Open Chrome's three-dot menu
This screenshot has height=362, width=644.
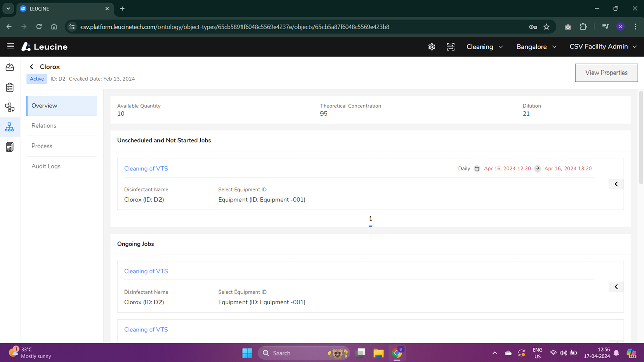[x=635, y=27]
